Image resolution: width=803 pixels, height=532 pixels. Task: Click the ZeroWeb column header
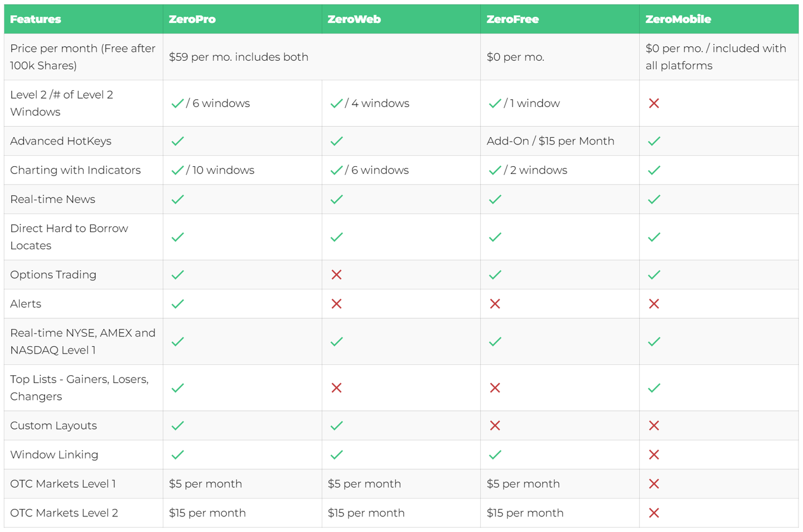tap(354, 19)
